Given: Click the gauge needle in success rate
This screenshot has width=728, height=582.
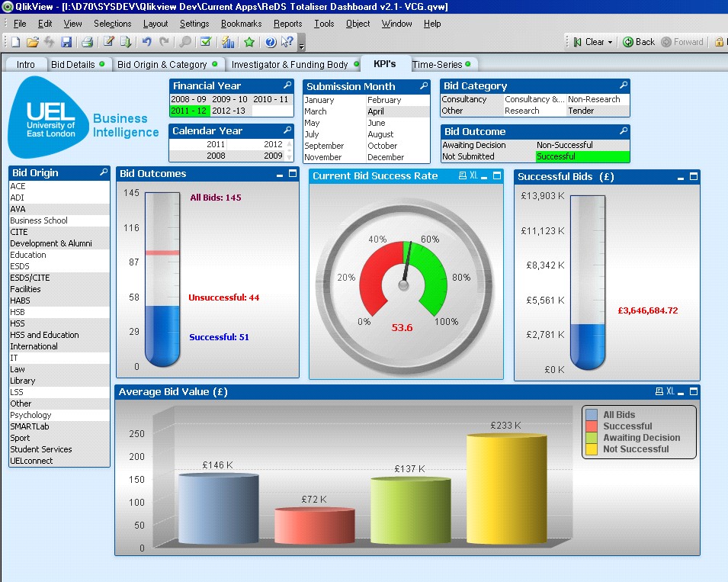Looking at the screenshot, I should pyautogui.click(x=407, y=263).
